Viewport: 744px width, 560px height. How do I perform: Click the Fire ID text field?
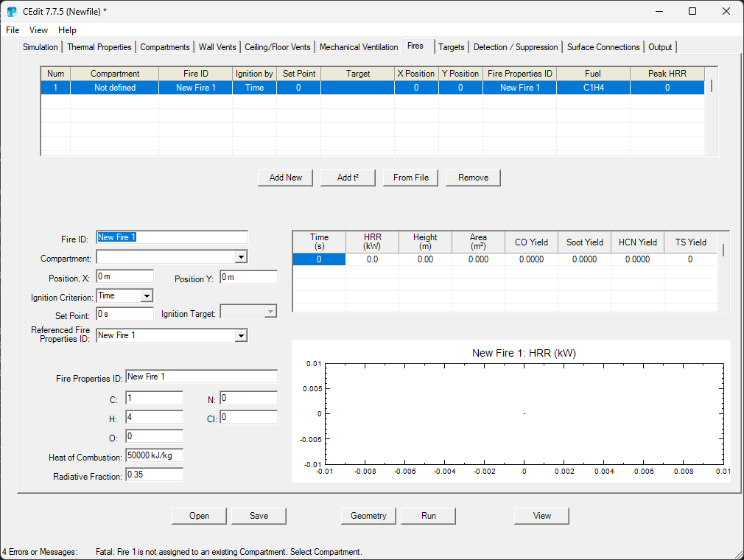(172, 237)
